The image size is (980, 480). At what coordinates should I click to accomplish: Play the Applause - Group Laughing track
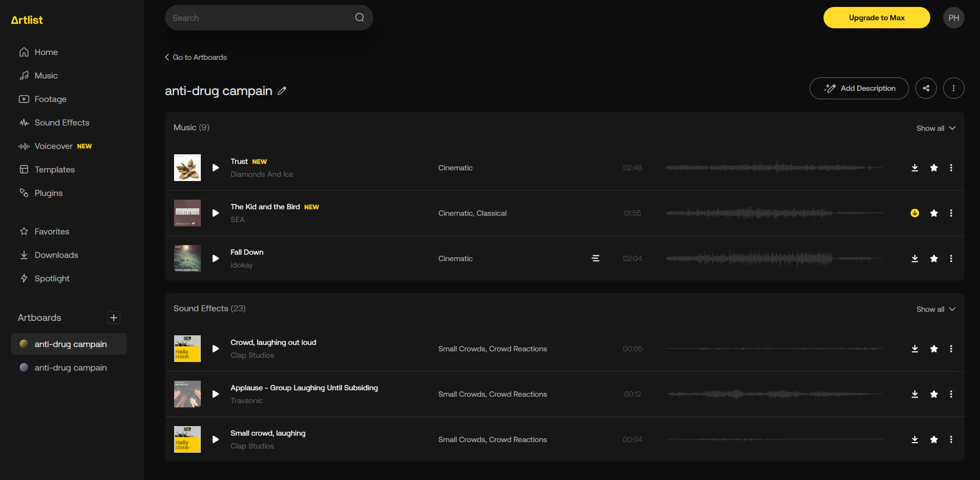pos(215,394)
